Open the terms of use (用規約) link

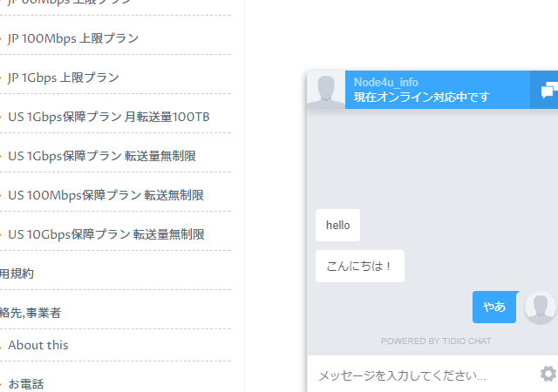tap(17, 274)
